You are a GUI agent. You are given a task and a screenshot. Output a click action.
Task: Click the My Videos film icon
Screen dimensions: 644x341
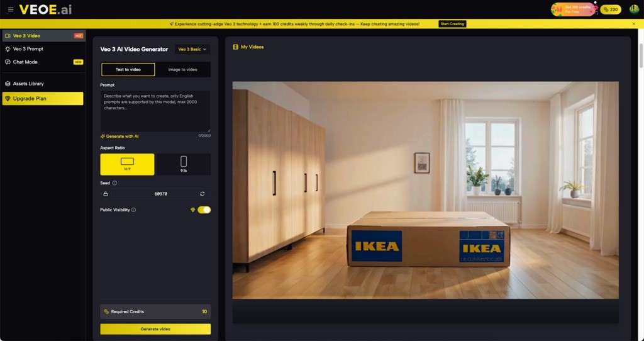(235, 47)
